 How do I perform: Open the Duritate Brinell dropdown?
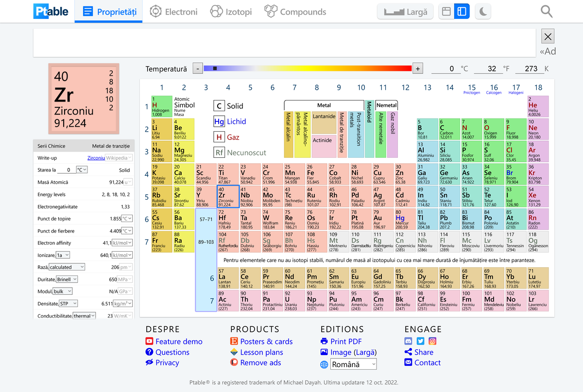tap(67, 279)
